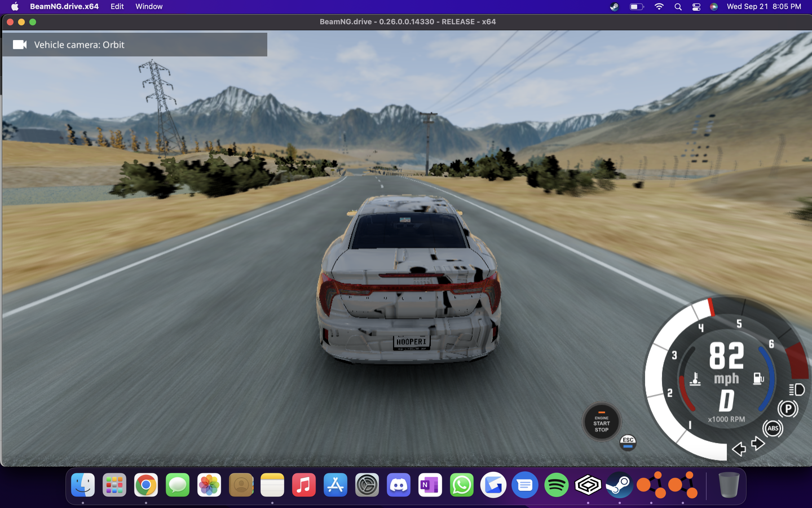Click the battery status icon

point(637,7)
